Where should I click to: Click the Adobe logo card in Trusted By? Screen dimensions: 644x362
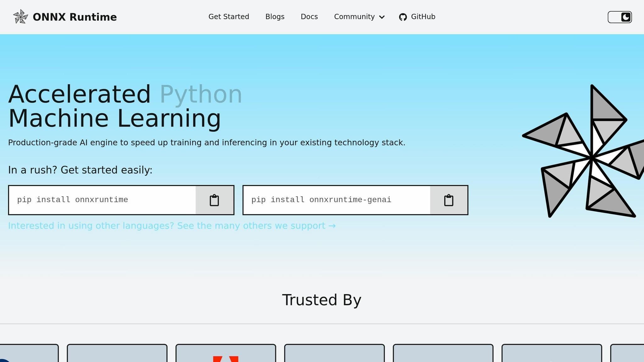click(226, 353)
